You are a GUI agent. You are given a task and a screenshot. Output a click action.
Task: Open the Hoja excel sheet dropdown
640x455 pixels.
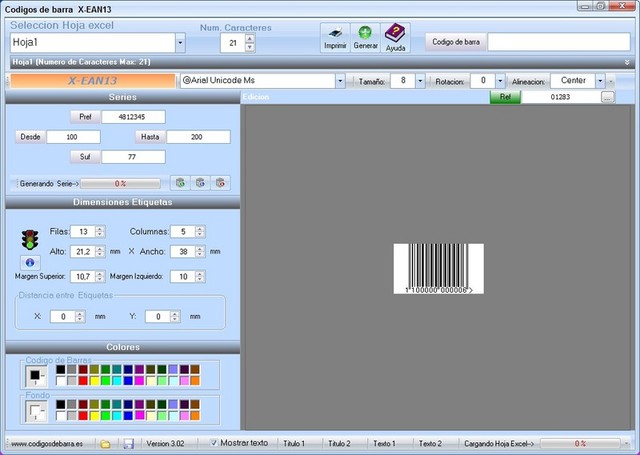[180, 43]
